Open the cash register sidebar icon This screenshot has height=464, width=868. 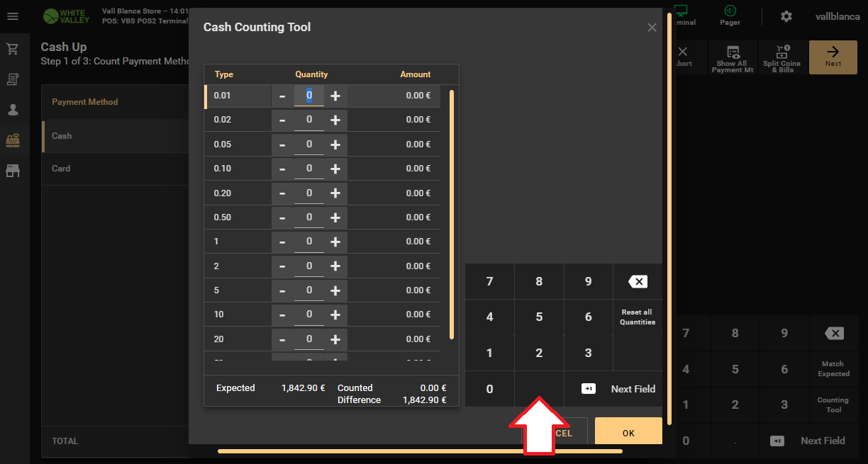[12, 140]
